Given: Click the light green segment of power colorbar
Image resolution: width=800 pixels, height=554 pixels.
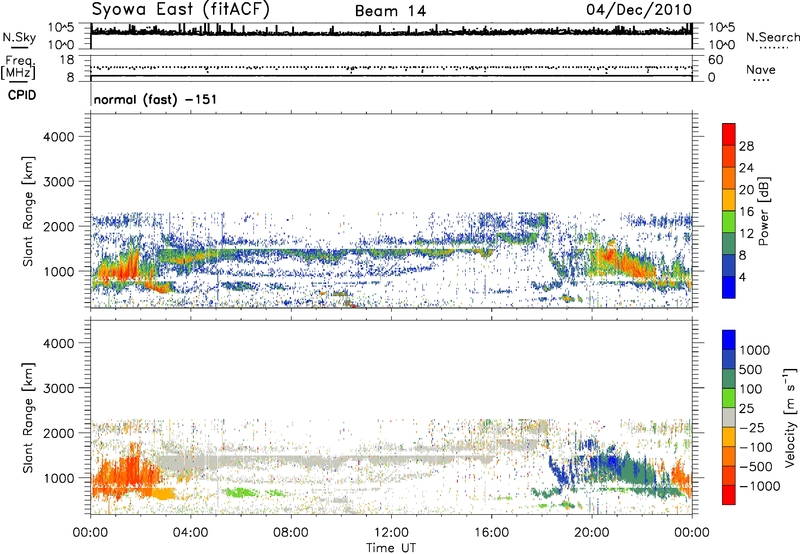Looking at the screenshot, I should click(x=729, y=221).
